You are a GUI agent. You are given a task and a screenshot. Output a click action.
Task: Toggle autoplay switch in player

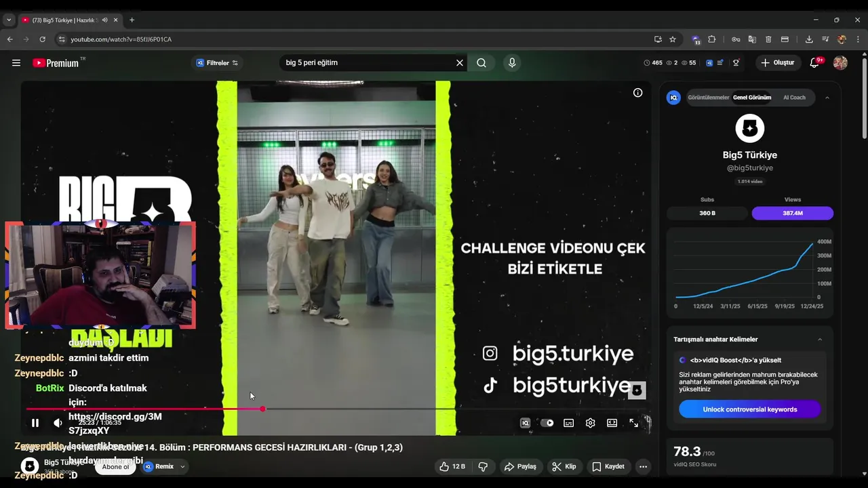point(547,423)
